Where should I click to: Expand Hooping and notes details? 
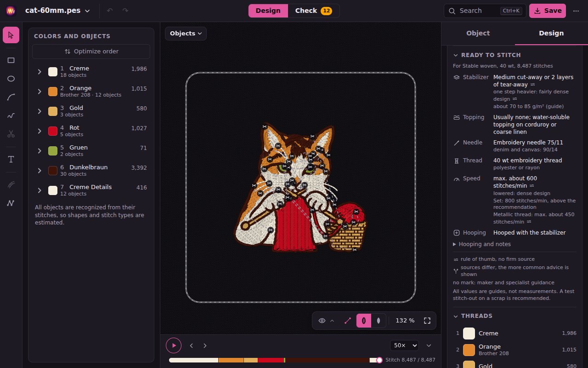pos(482,244)
